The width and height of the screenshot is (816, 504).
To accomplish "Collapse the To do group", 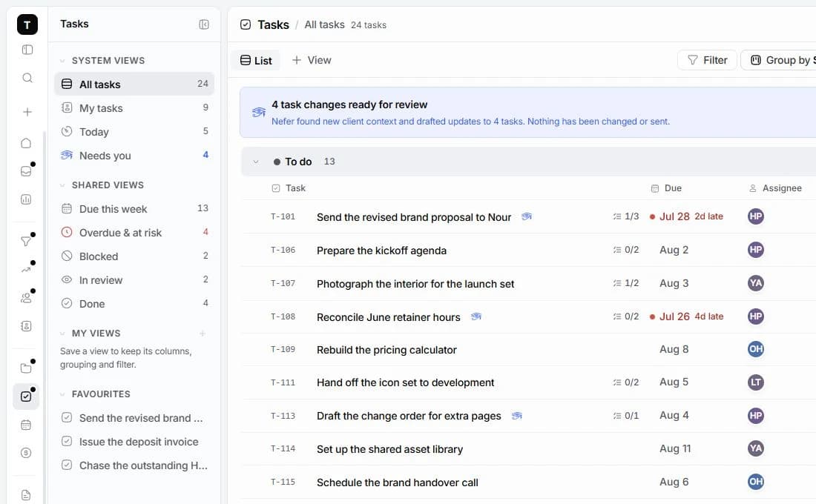I will pyautogui.click(x=255, y=162).
